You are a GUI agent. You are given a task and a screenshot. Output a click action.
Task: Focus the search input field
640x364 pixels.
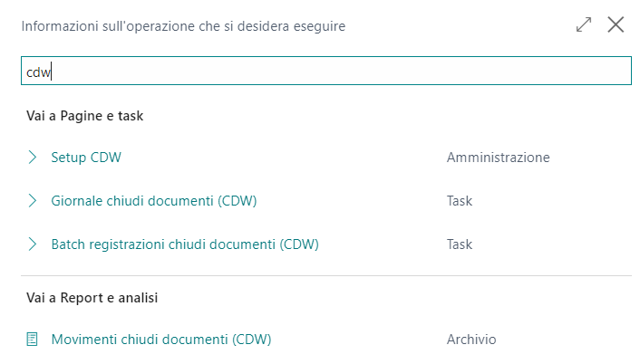[x=326, y=72]
